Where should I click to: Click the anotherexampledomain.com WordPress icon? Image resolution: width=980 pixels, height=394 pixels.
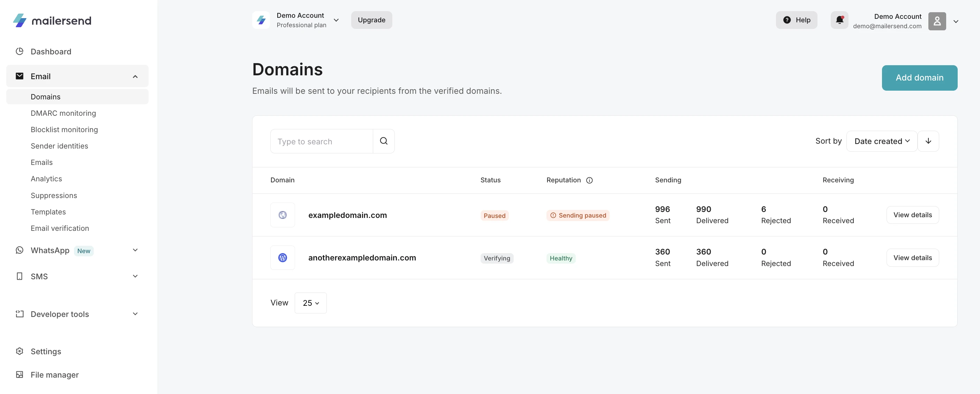point(282,257)
